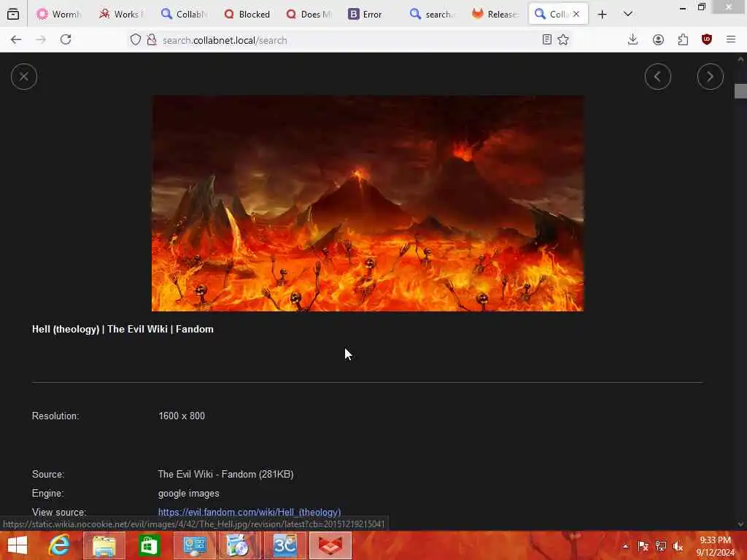Click the scrollbar down arrow
The width and height of the screenshot is (747, 560).
tap(740, 524)
